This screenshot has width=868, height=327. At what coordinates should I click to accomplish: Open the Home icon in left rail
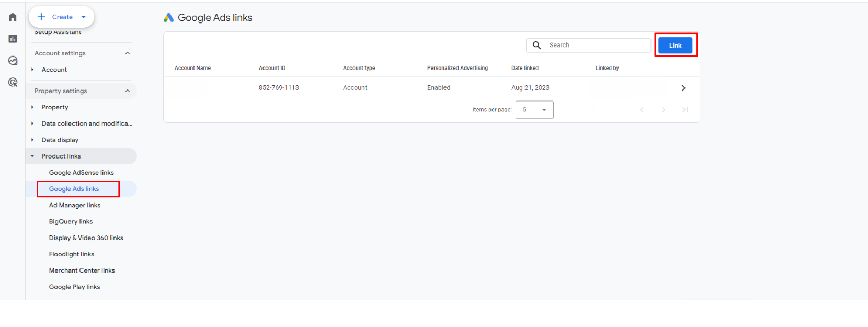pyautogui.click(x=13, y=17)
